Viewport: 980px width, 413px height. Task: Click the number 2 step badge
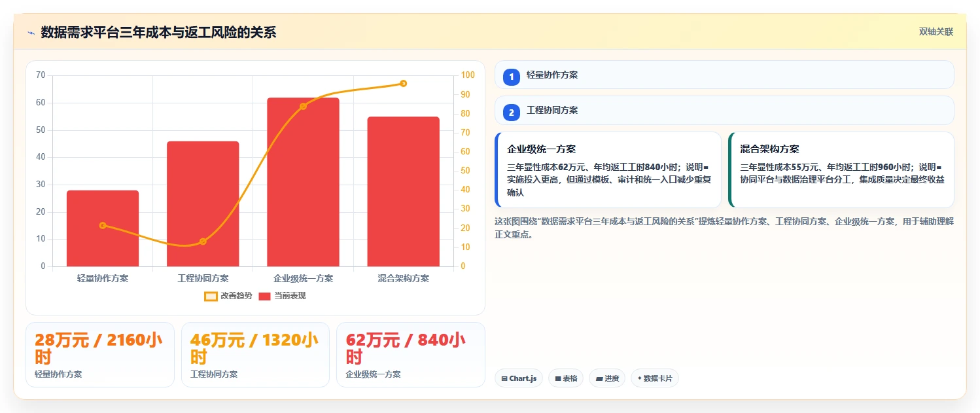tap(512, 113)
